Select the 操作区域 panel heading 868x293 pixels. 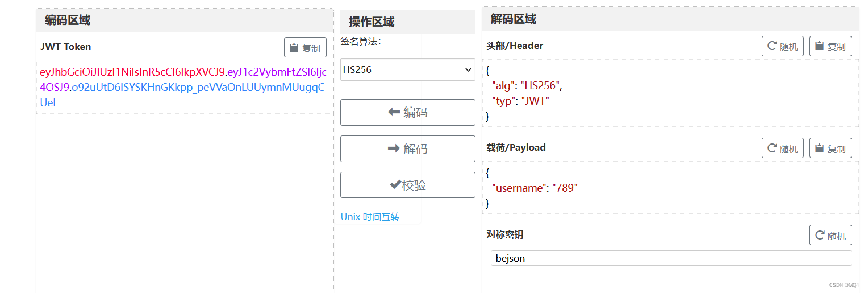[371, 22]
